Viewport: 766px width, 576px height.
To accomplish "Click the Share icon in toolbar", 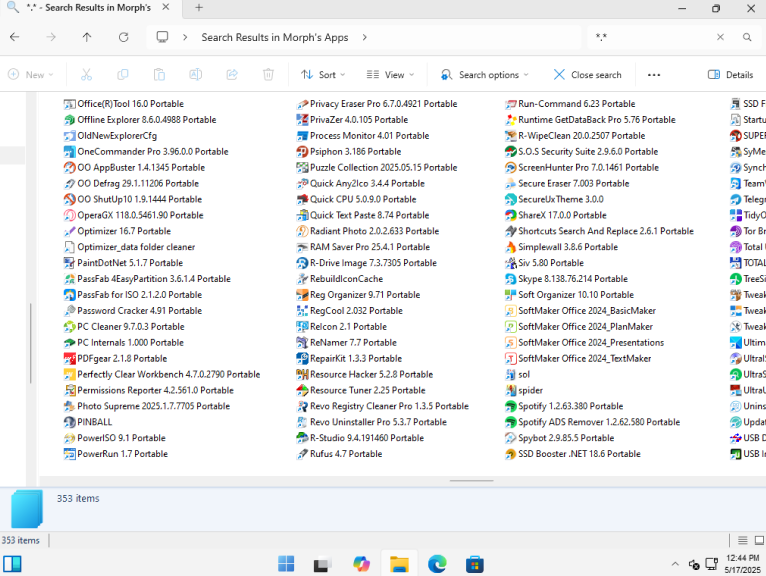I will click(232, 75).
